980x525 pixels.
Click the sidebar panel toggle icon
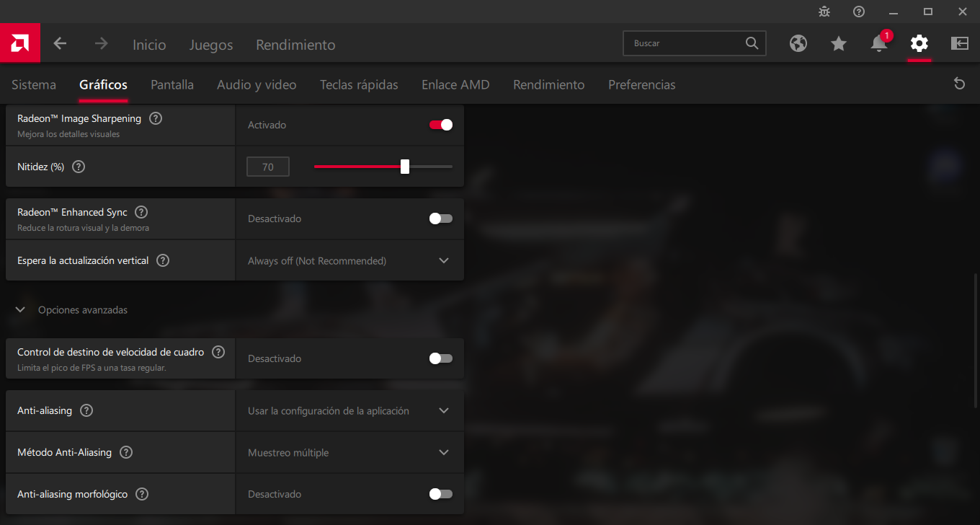tap(960, 43)
